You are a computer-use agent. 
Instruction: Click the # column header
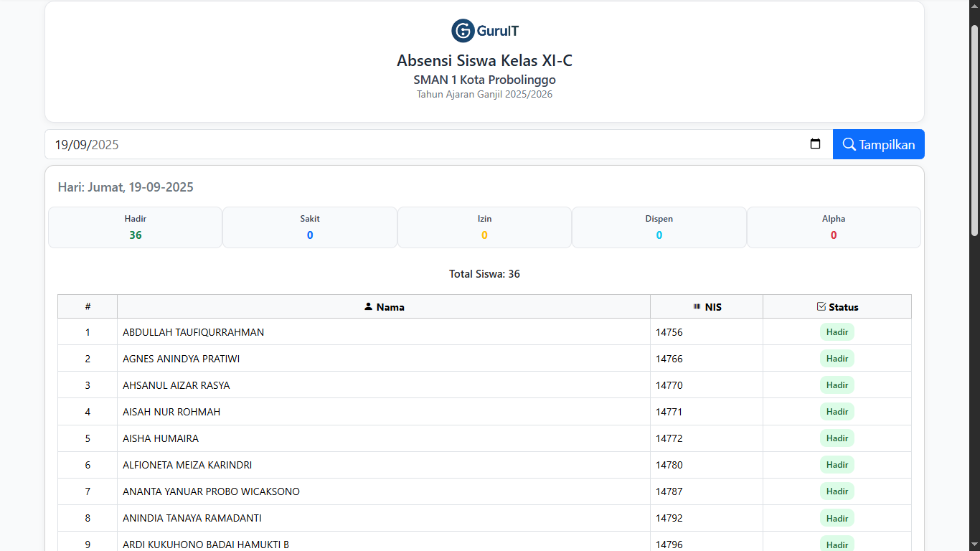(88, 306)
